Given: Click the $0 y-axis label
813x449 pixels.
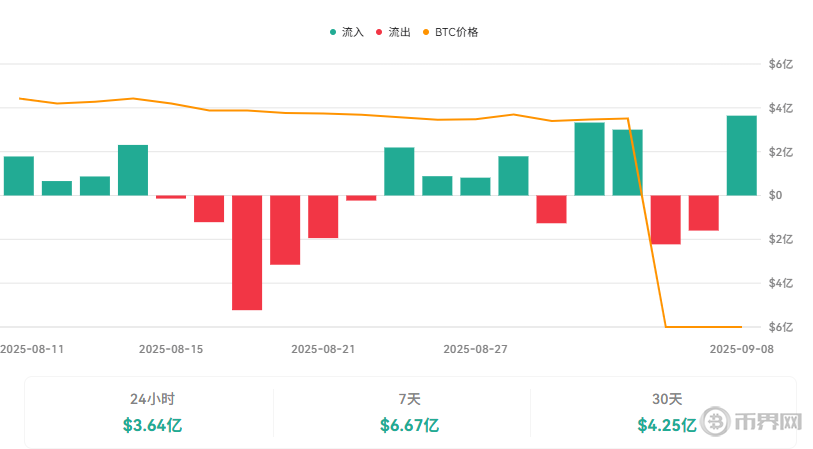Looking at the screenshot, I should [x=774, y=195].
